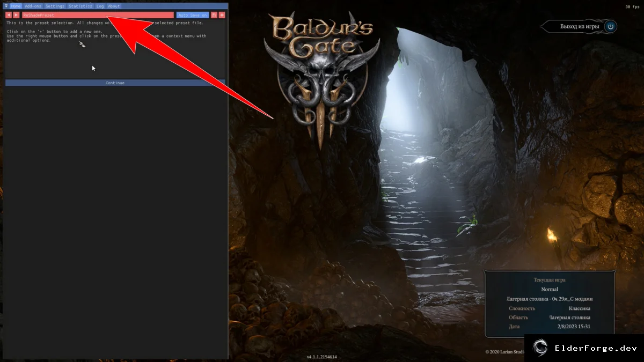The image size is (644, 362).
Task: Add a new preset with plus button
Action: [222, 15]
